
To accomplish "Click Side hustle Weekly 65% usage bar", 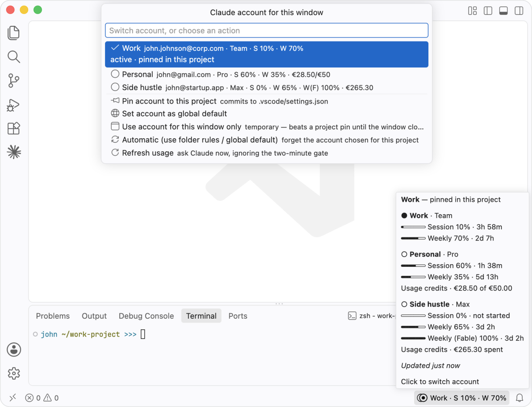I will tap(413, 327).
